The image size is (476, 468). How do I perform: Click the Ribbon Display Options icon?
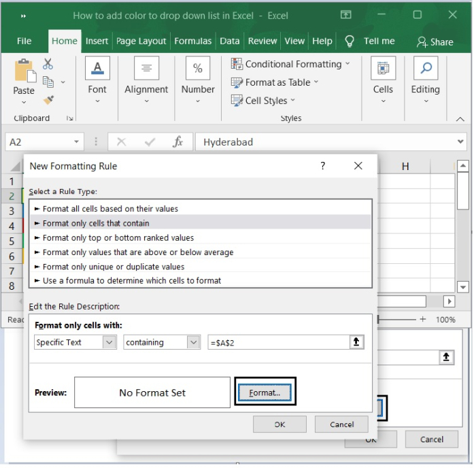[x=345, y=14]
